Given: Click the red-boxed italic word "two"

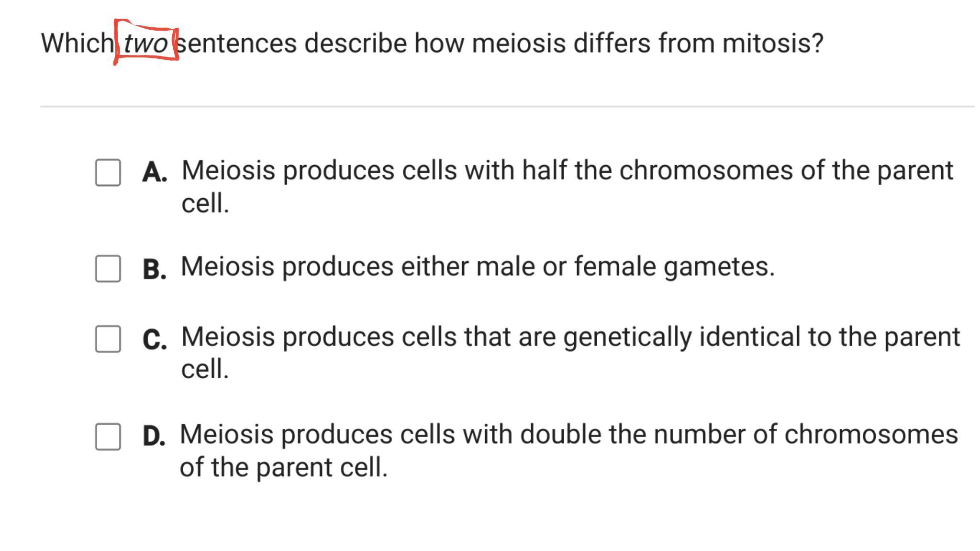Looking at the screenshot, I should (145, 44).
